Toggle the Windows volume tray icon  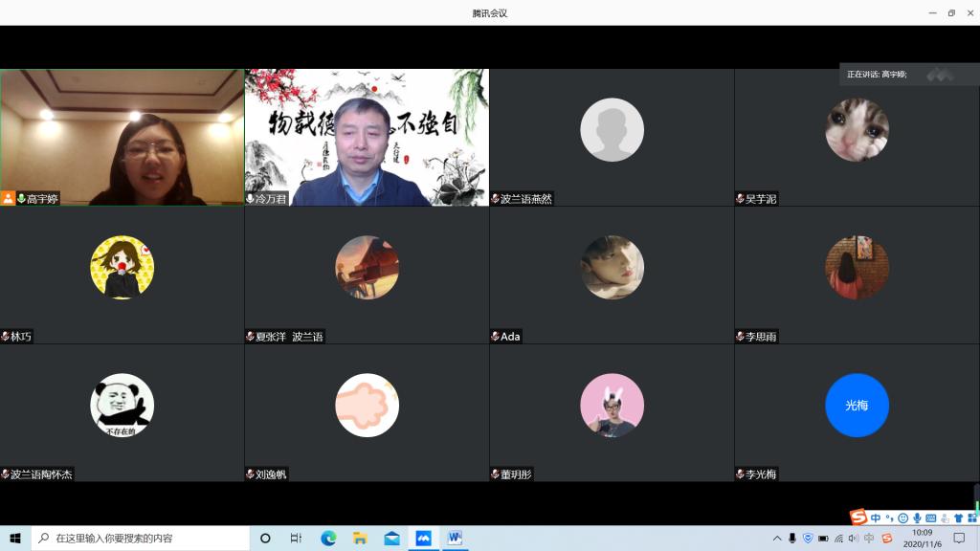(853, 539)
